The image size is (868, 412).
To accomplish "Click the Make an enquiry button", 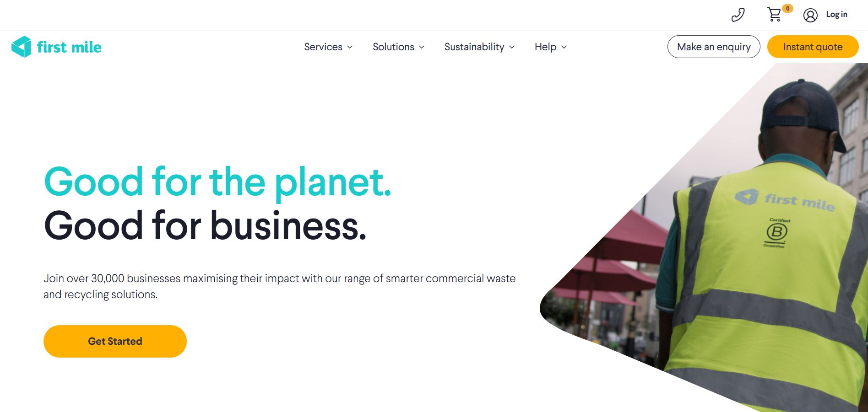I will (x=714, y=47).
